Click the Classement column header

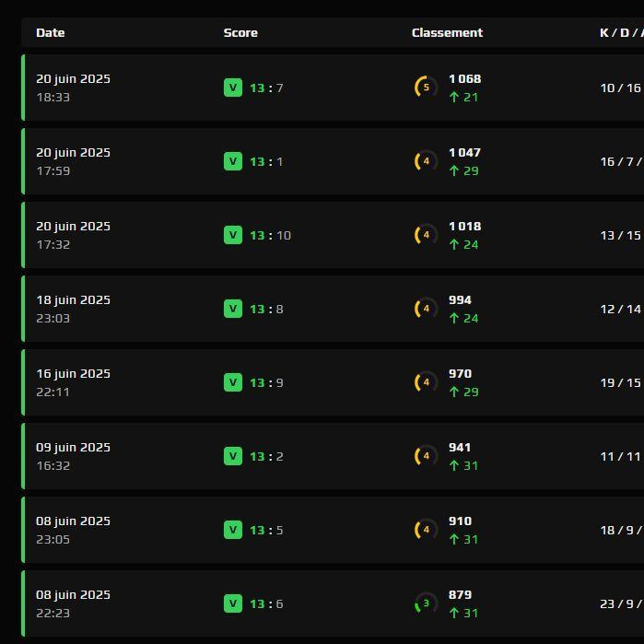447,32
